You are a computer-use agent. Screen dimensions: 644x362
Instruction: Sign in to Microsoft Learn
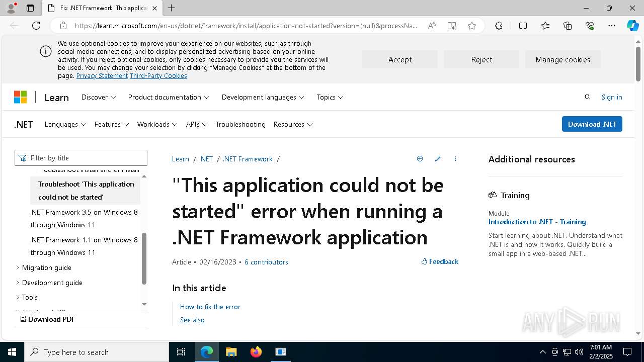coord(612,97)
